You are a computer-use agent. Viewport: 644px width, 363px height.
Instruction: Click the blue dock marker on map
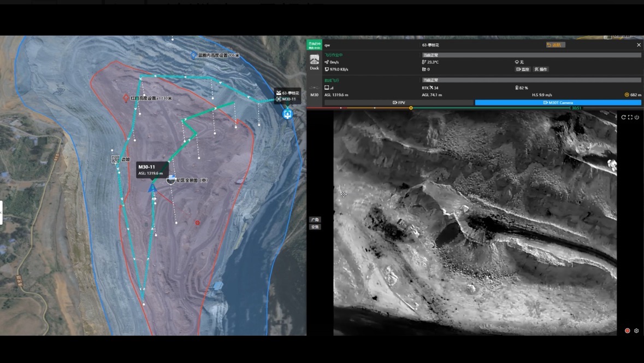[287, 114]
